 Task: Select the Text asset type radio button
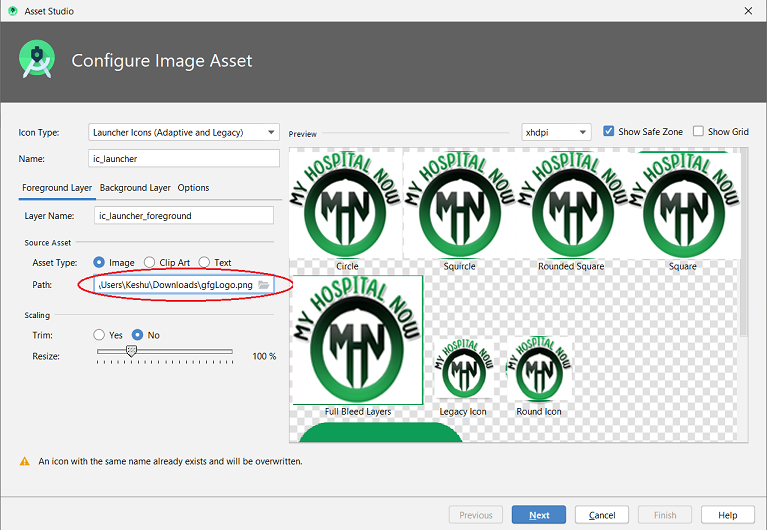(x=204, y=262)
